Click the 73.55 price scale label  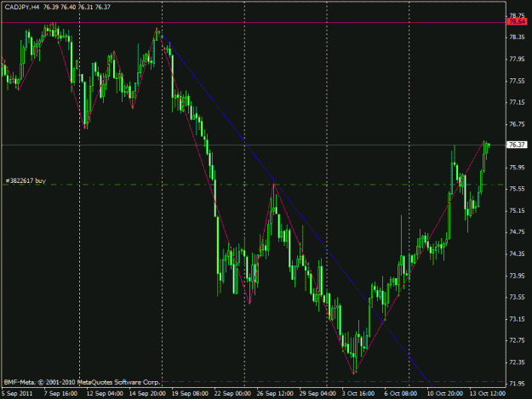[517, 297]
